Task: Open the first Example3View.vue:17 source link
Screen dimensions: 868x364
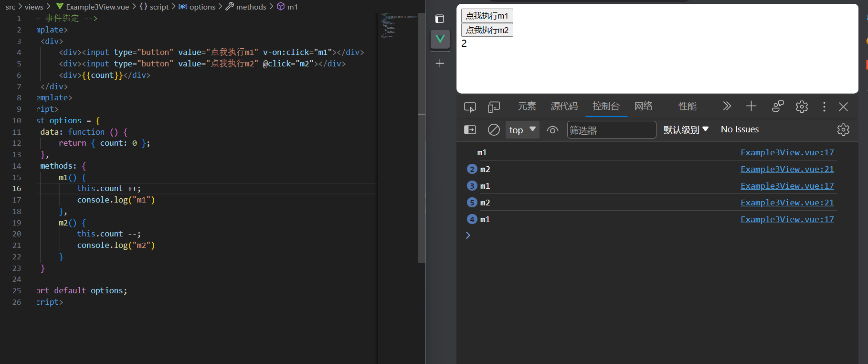Action: pyautogui.click(x=787, y=152)
